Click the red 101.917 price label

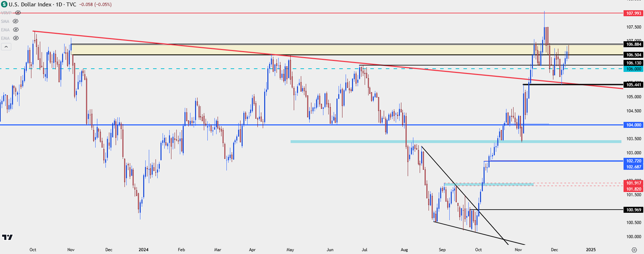[x=634, y=183]
